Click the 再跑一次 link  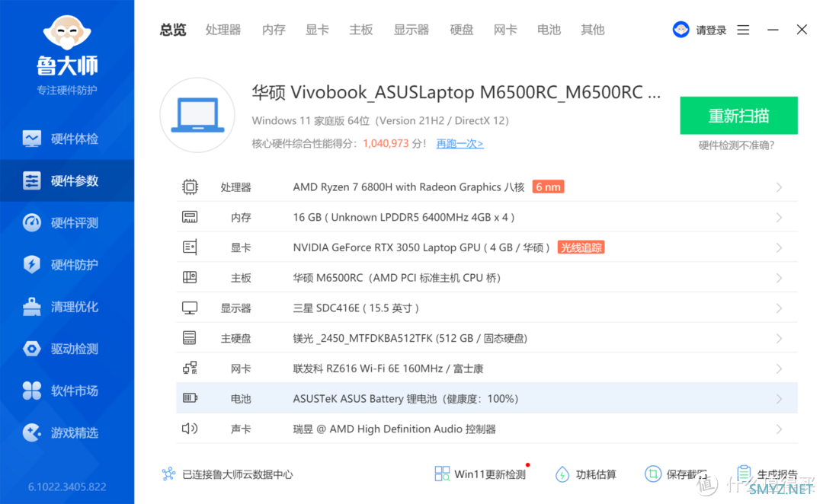coord(460,143)
